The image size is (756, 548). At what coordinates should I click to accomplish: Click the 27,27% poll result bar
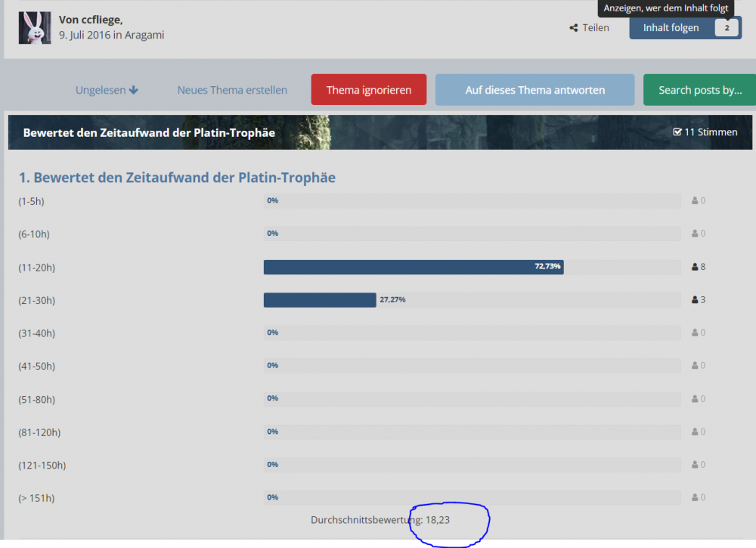coord(320,300)
